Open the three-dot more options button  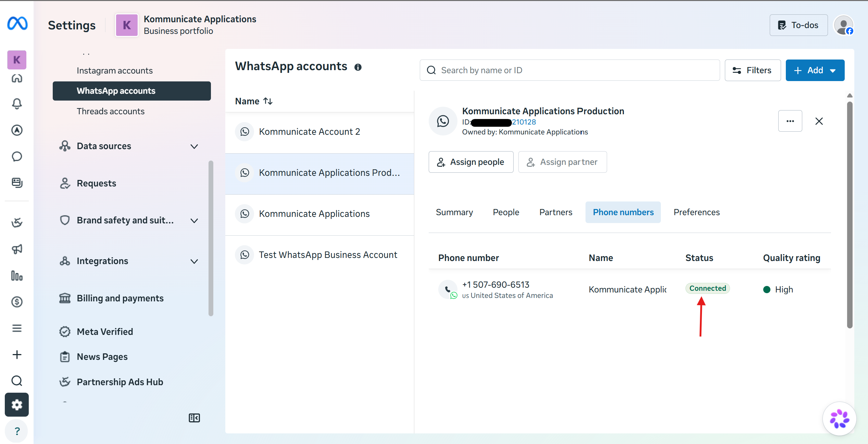coord(790,121)
